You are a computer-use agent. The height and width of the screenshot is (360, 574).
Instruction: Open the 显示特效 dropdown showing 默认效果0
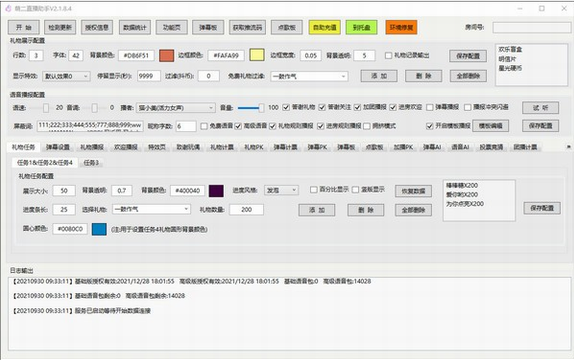click(66, 76)
